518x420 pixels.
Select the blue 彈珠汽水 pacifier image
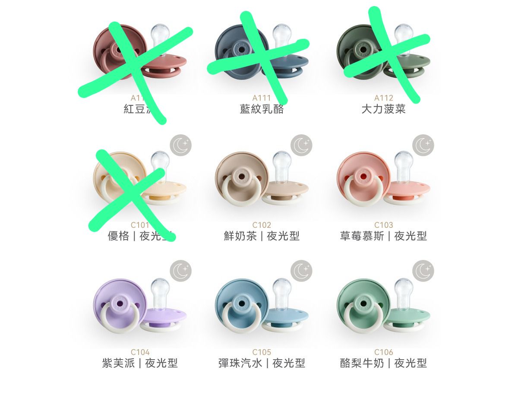(262, 306)
